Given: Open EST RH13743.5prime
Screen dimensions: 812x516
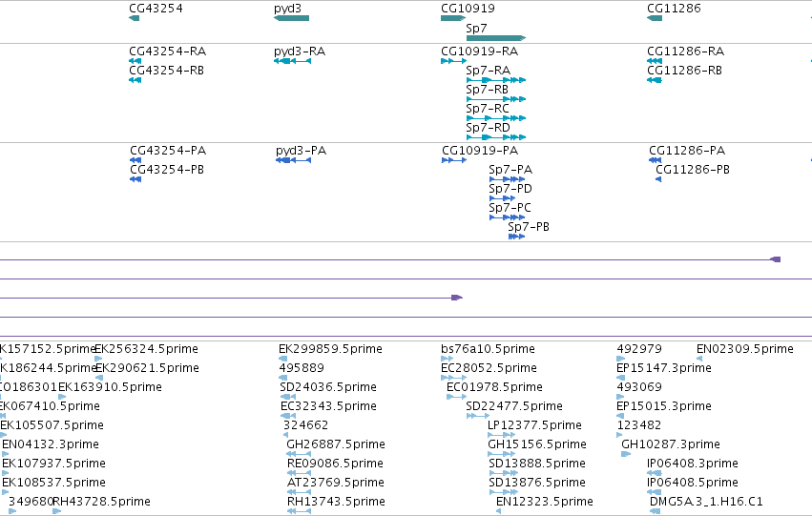Looking at the screenshot, I should point(337,502).
